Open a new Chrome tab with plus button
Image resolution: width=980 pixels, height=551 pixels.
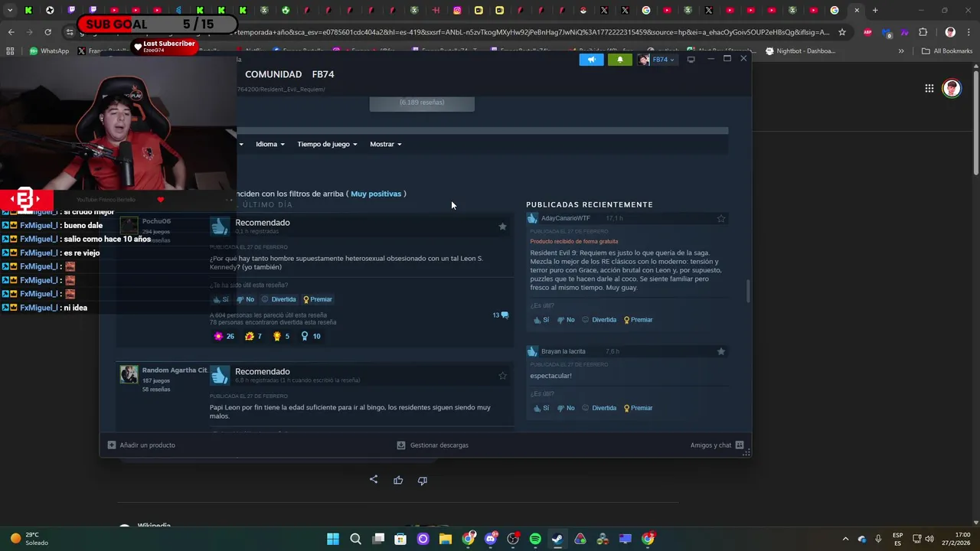pos(875,10)
